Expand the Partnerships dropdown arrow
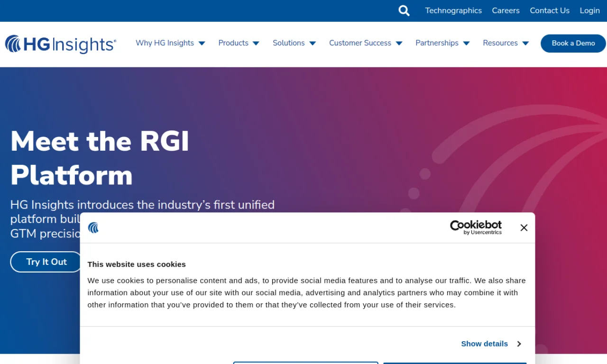Viewport: 607px width, 364px height. click(x=466, y=43)
